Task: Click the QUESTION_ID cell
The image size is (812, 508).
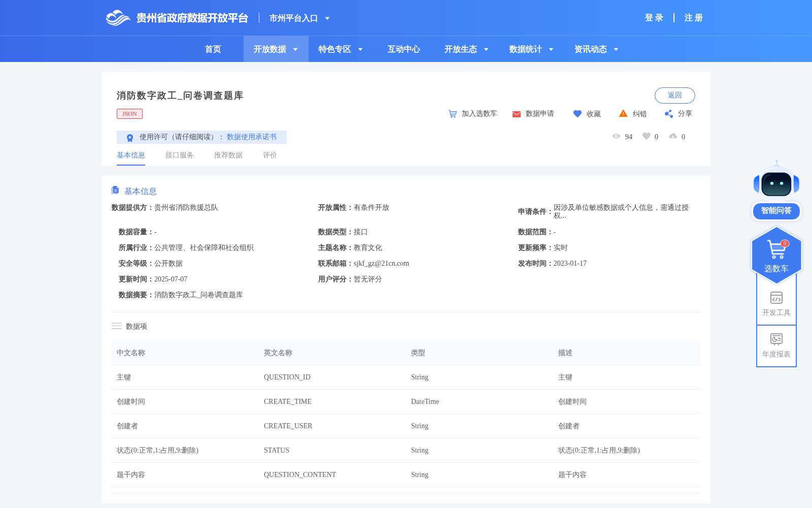Action: (287, 377)
